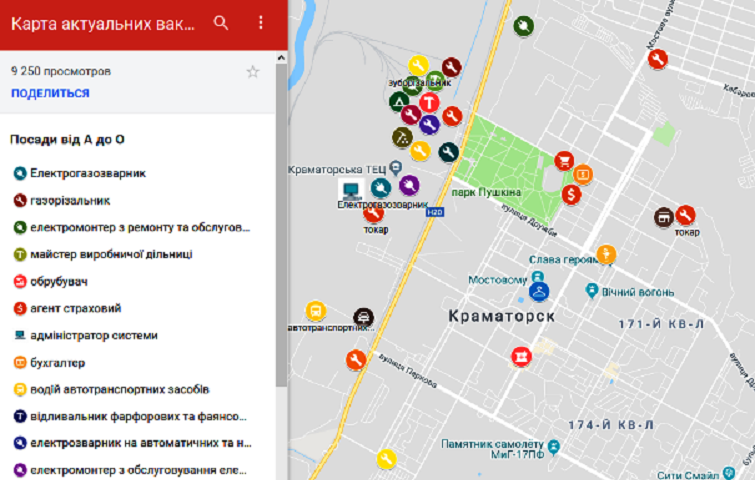Open the three-dot more options menu
The image size is (755, 480).
click(261, 23)
